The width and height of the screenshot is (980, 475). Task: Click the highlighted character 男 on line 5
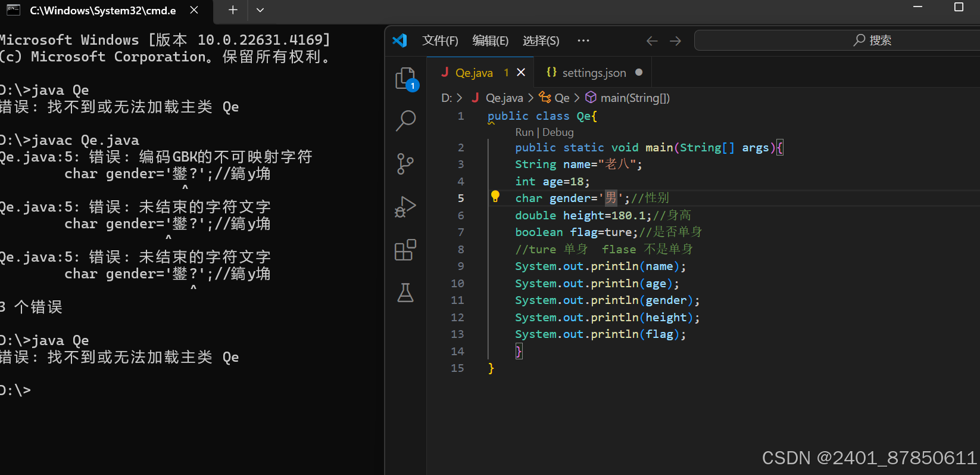611,198
